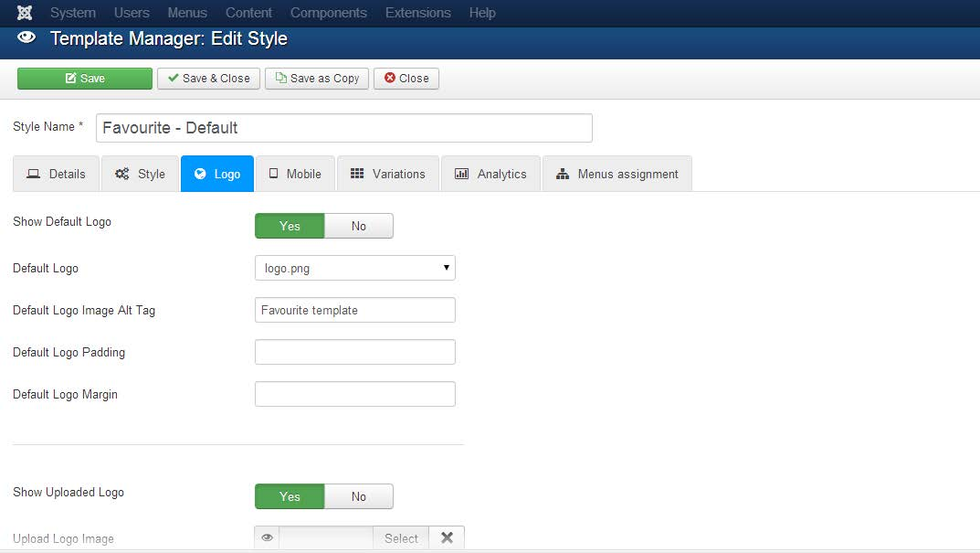Click the Default Logo Margin label

(65, 394)
